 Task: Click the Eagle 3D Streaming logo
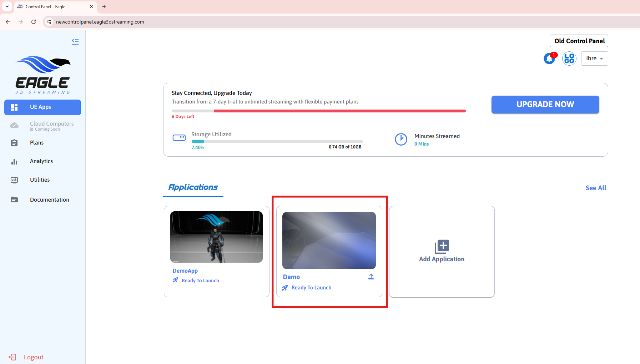(x=43, y=75)
